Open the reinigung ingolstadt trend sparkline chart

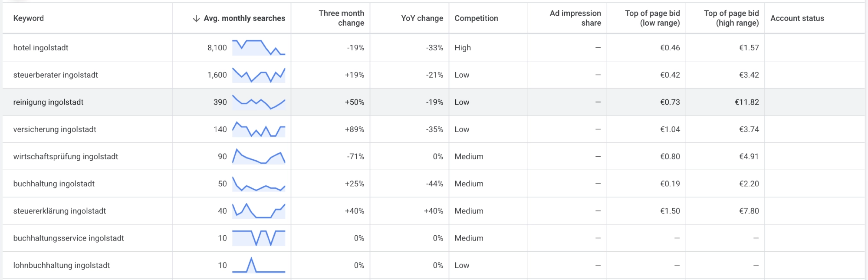point(259,102)
